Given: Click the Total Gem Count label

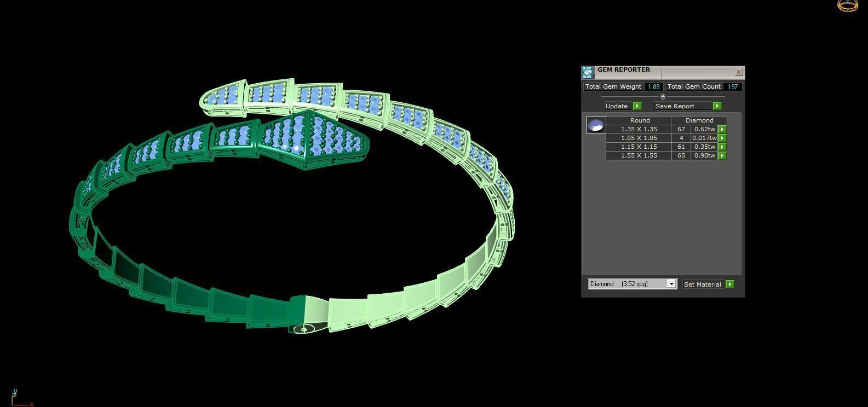Looking at the screenshot, I should [694, 86].
